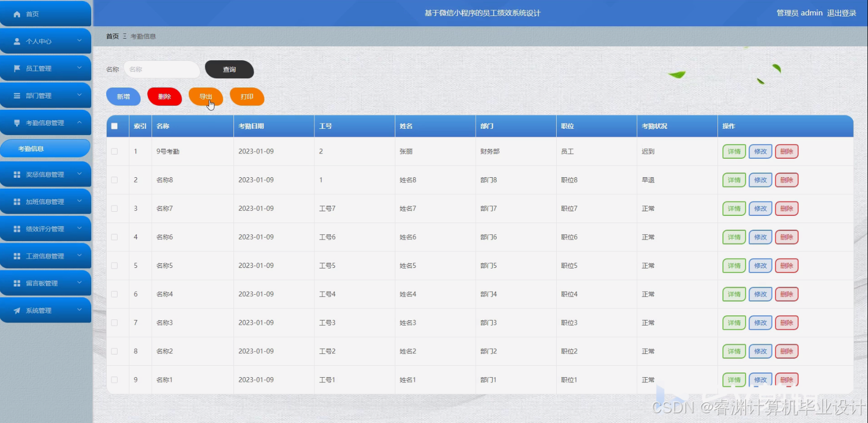Screen dimensions: 868x423
Task: Check the row checkbox for 名称6
Action: coord(114,237)
